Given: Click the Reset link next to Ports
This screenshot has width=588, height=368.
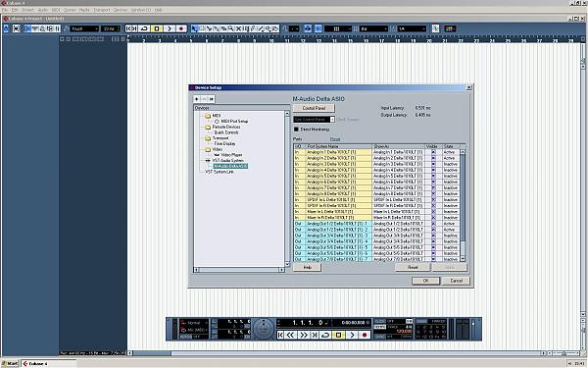Looking at the screenshot, I should click(335, 139).
